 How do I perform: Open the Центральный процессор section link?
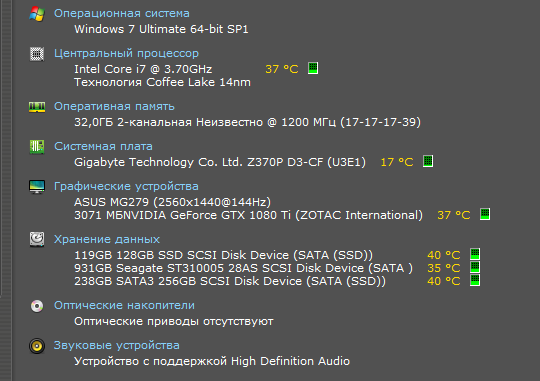126,53
